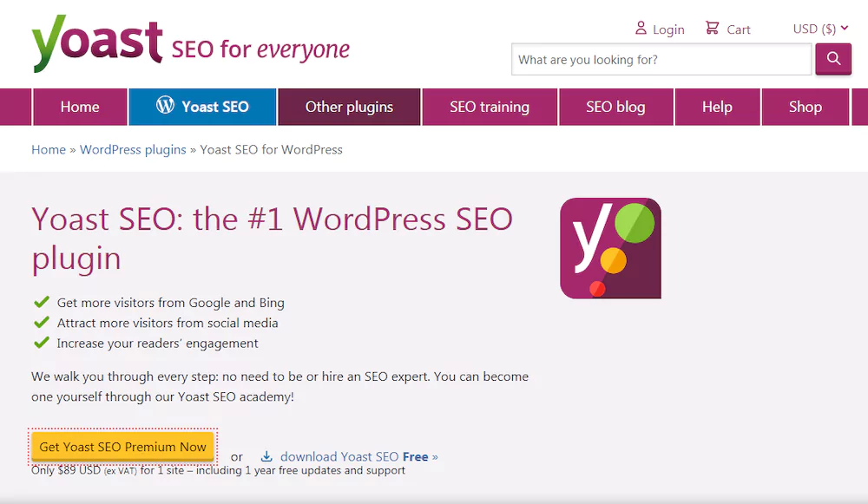Open the WordPress plugins breadcrumb link
Viewport: 868px width, 504px height.
click(x=132, y=149)
